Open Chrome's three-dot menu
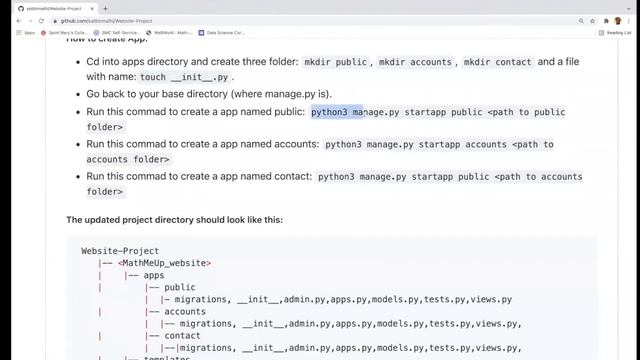The image size is (640, 360). (x=629, y=21)
